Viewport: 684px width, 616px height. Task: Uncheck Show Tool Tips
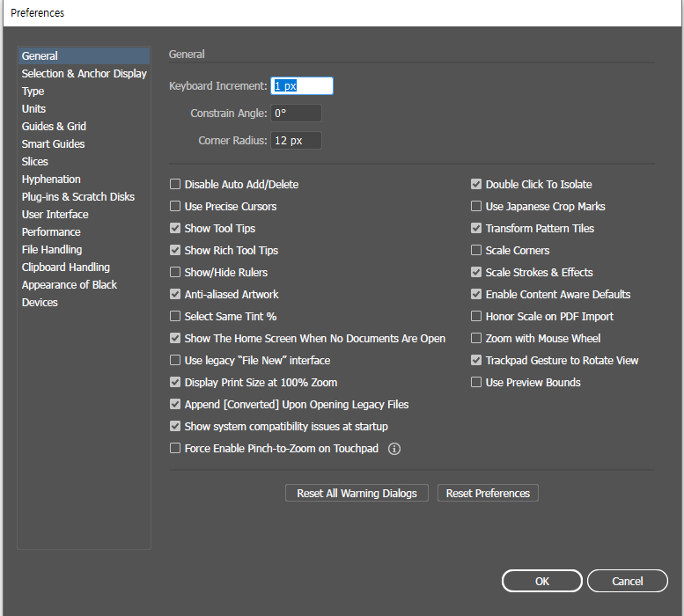175,228
